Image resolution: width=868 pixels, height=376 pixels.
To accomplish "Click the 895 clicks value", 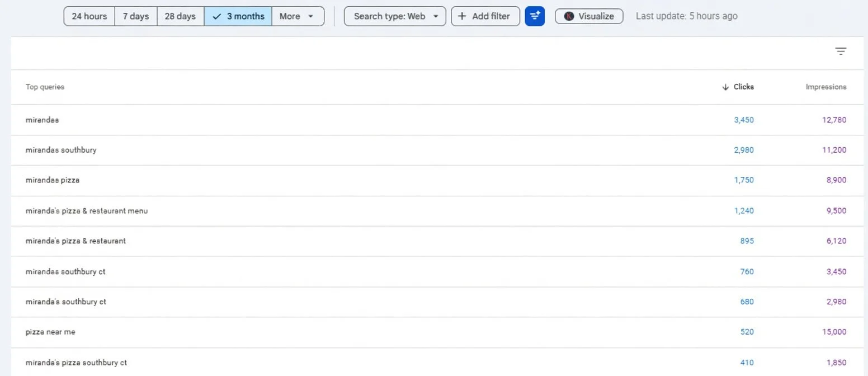I will click(747, 241).
